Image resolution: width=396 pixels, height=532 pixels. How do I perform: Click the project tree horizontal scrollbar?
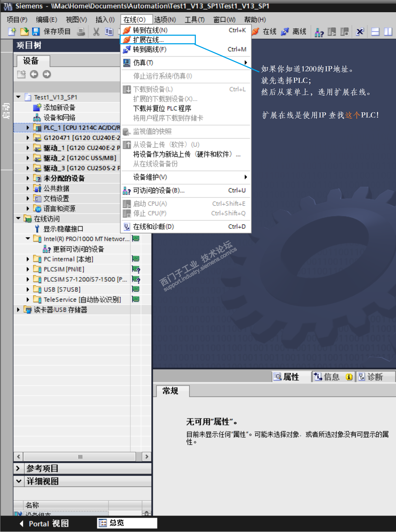pos(80,457)
